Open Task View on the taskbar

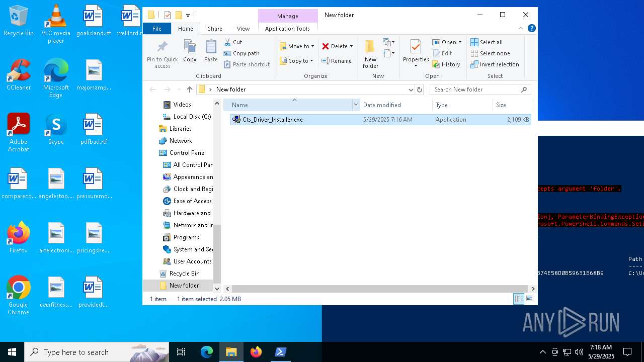(181, 352)
